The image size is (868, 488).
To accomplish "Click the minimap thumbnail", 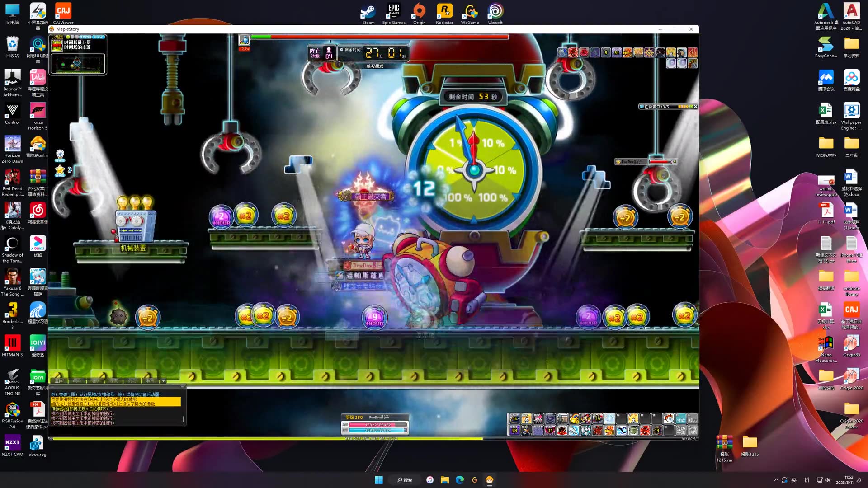I will tap(78, 64).
